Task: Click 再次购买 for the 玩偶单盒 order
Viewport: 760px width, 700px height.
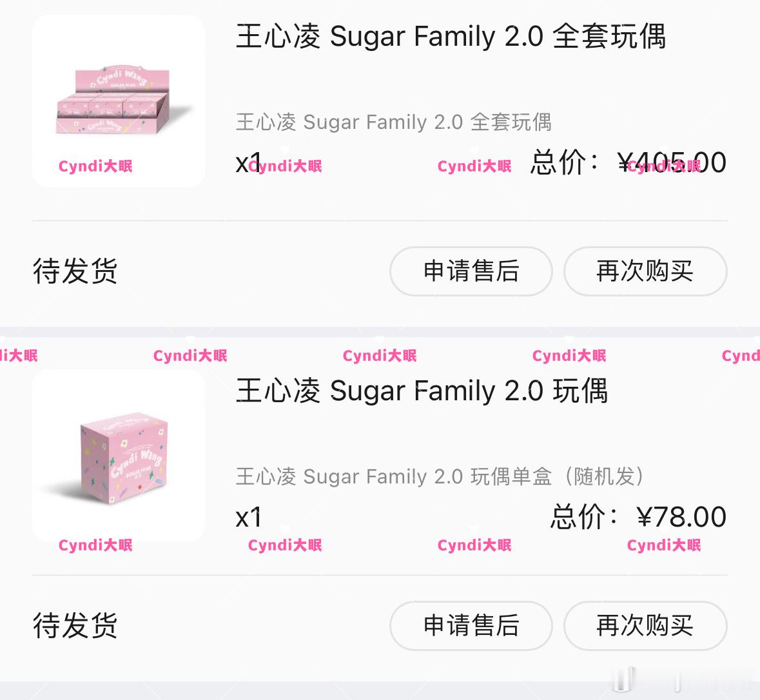Action: point(645,625)
